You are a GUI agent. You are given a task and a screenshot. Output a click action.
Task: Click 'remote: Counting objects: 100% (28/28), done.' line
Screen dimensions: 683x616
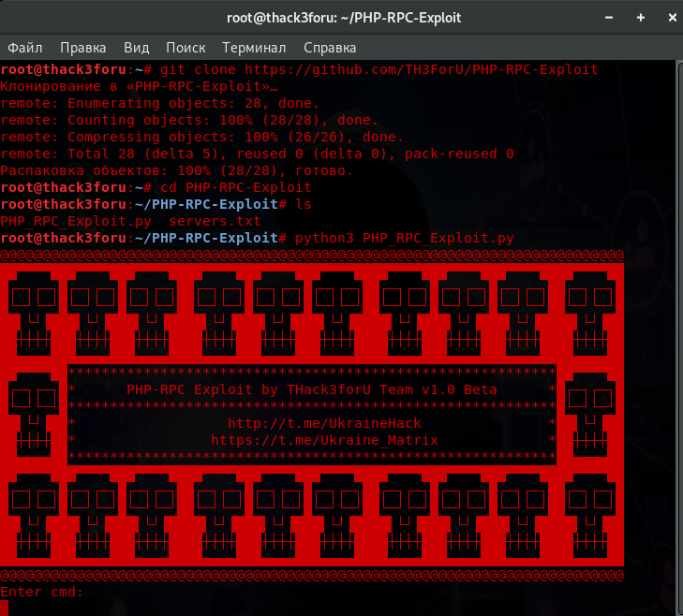(189, 120)
